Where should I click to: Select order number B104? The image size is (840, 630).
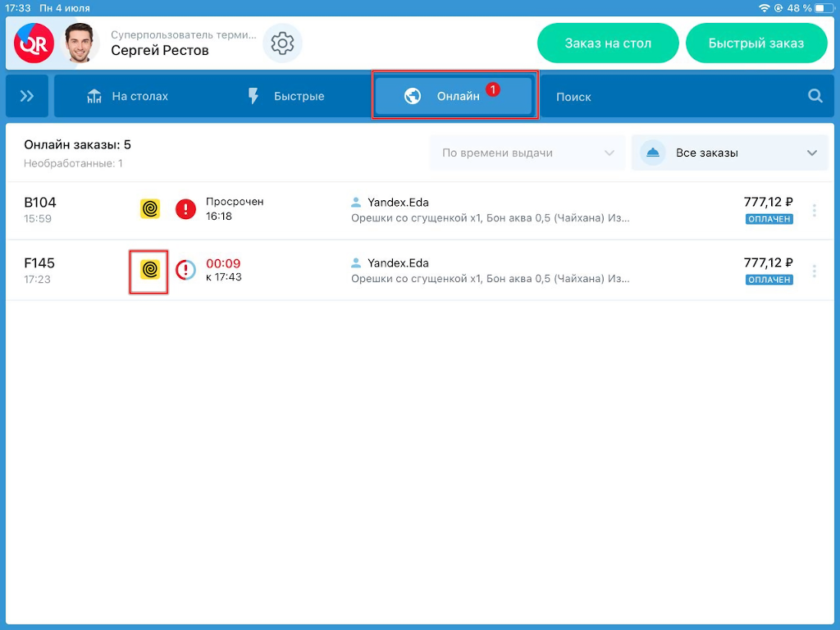click(40, 203)
